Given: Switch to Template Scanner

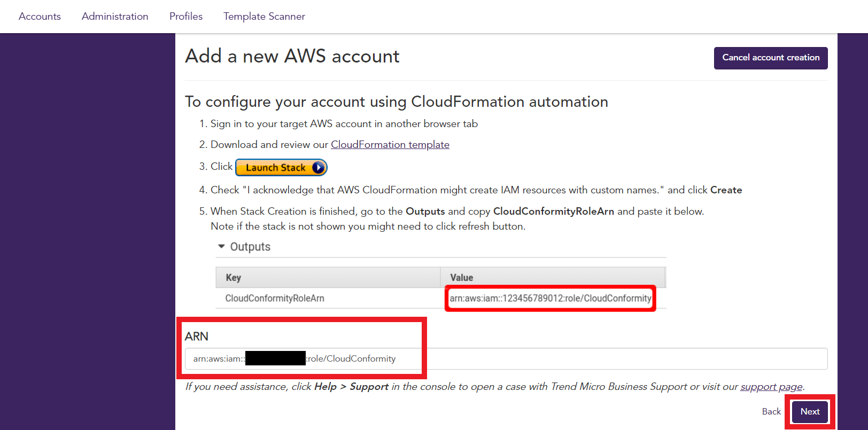Looking at the screenshot, I should [264, 17].
